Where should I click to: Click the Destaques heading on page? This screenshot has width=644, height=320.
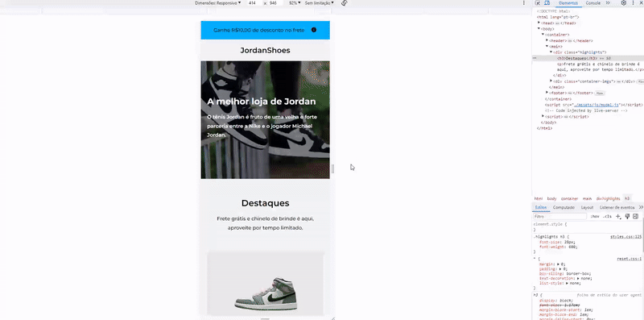pyautogui.click(x=266, y=203)
